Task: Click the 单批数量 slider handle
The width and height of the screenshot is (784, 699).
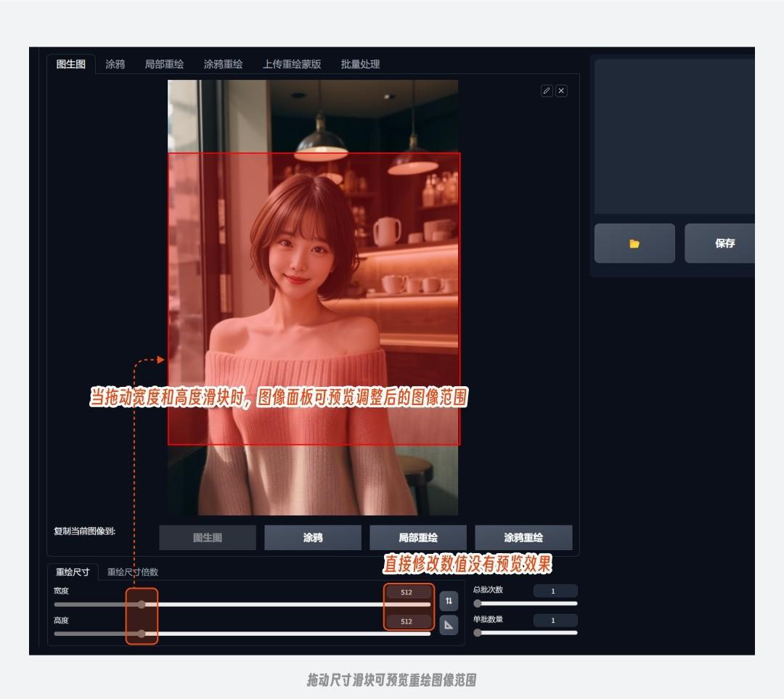Action: (x=478, y=633)
